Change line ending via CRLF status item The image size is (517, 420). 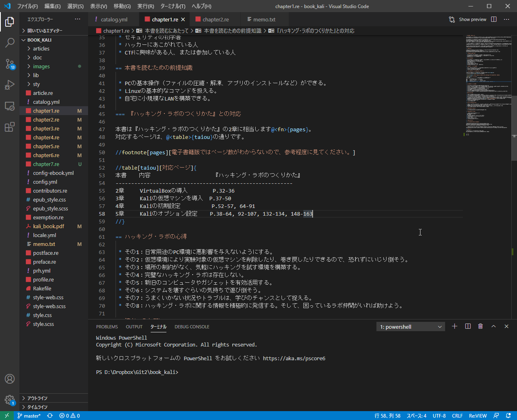coord(457,416)
